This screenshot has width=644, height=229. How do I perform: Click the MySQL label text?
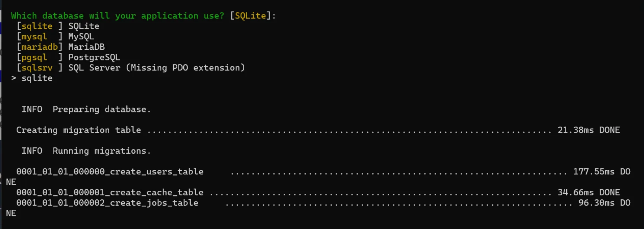tap(81, 37)
